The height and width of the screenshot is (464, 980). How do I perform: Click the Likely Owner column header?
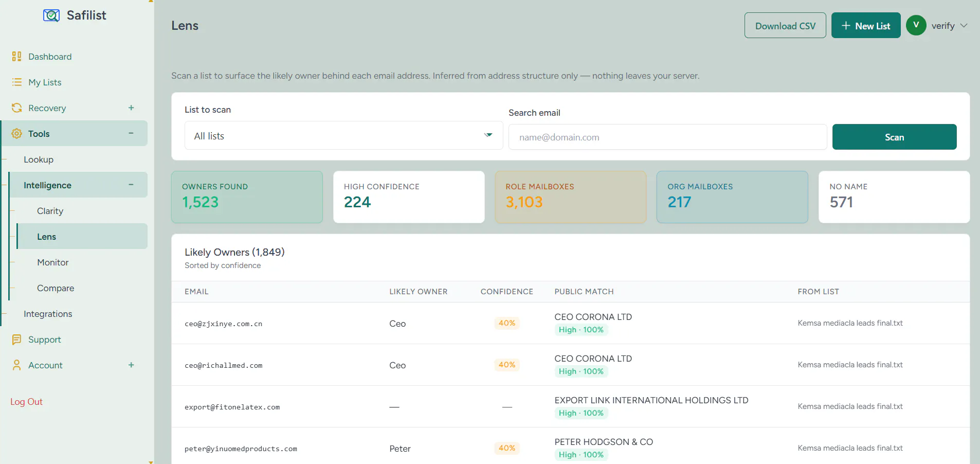(x=419, y=292)
